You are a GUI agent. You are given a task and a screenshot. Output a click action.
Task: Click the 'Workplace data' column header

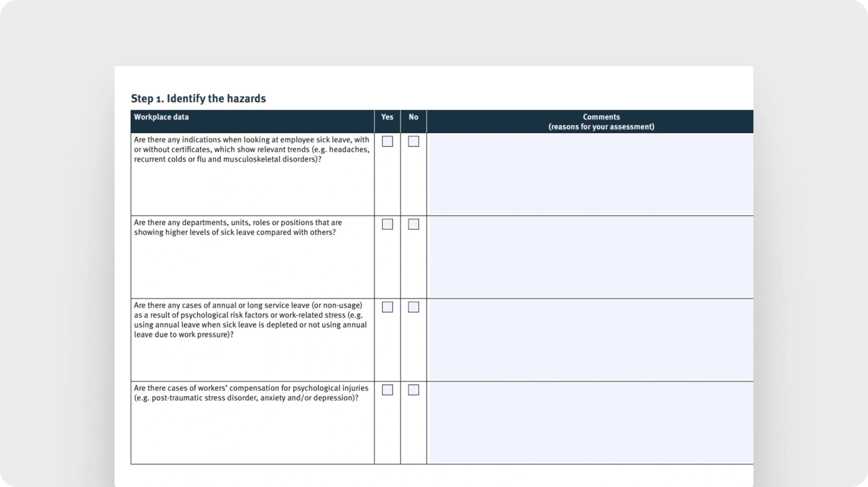(161, 117)
